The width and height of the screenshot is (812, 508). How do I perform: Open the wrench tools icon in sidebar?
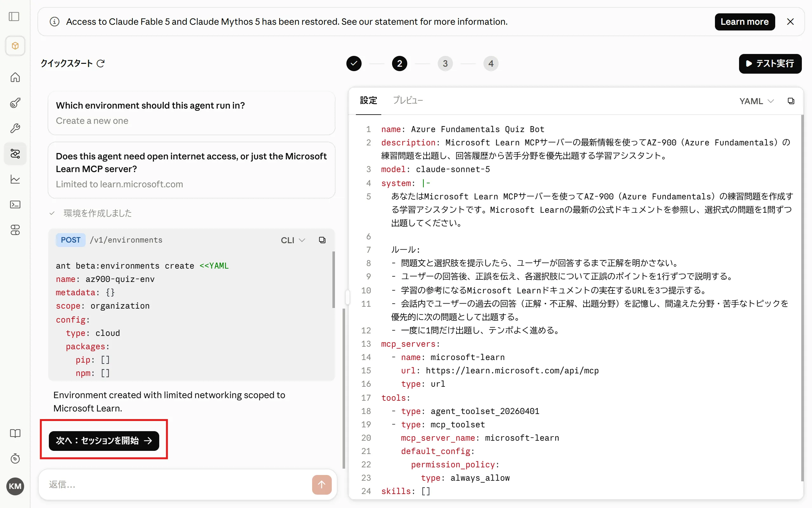pyautogui.click(x=15, y=128)
